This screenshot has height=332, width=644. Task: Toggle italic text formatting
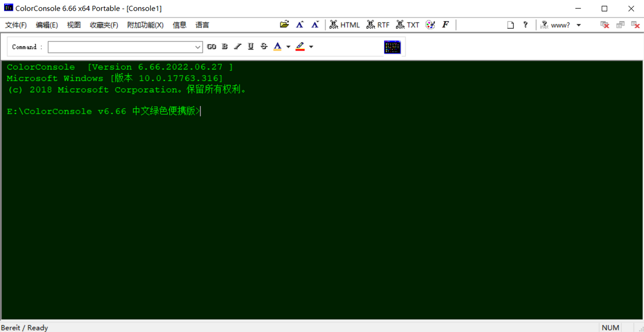237,47
